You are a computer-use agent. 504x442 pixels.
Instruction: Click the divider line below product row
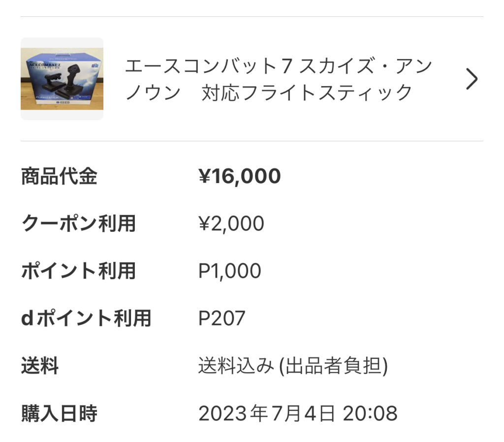[x=252, y=141]
